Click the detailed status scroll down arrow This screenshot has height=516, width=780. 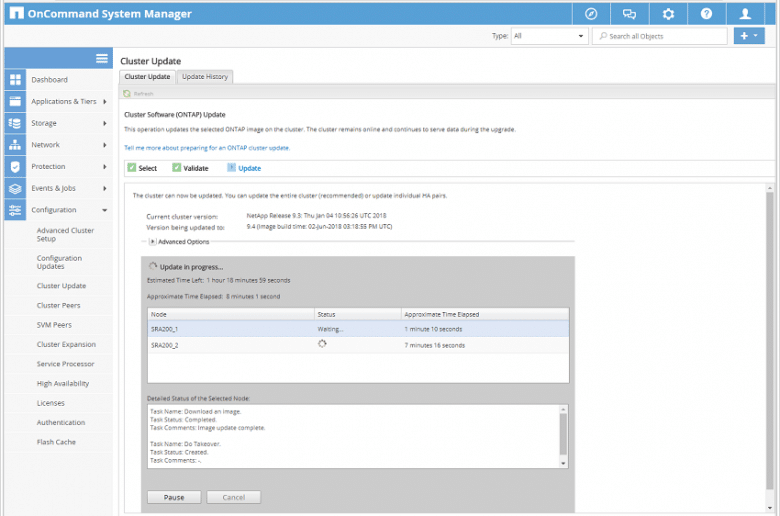563,463
